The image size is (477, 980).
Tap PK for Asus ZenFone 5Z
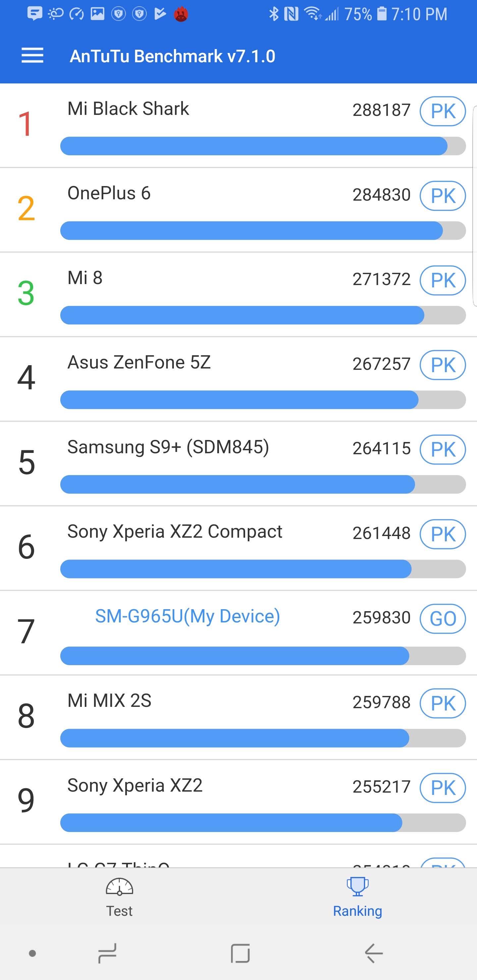pyautogui.click(x=443, y=365)
